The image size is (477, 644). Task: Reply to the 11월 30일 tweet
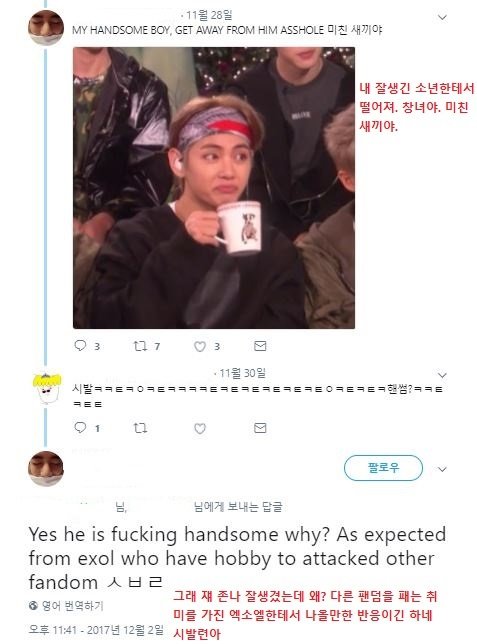[80, 428]
